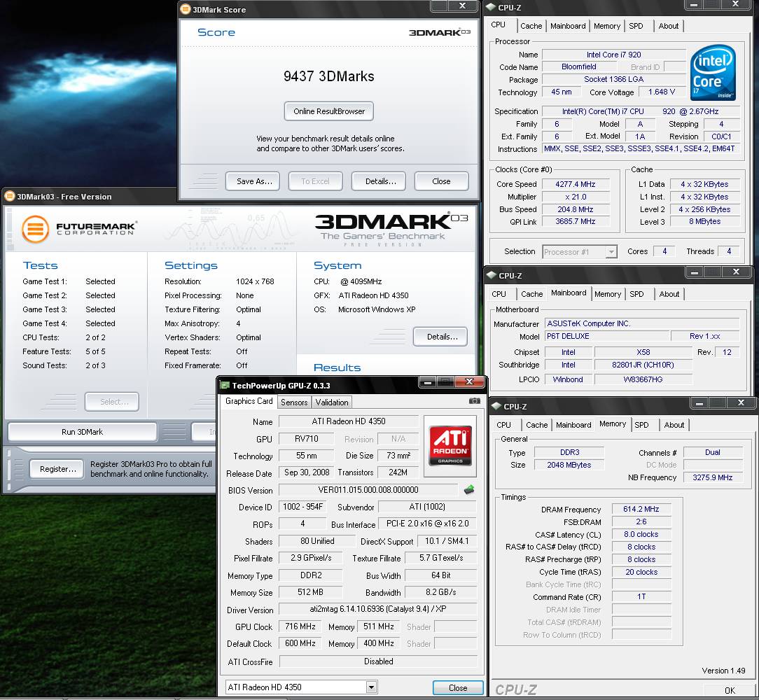
Task: Click Save As in 3DMark Score window
Action: click(253, 181)
